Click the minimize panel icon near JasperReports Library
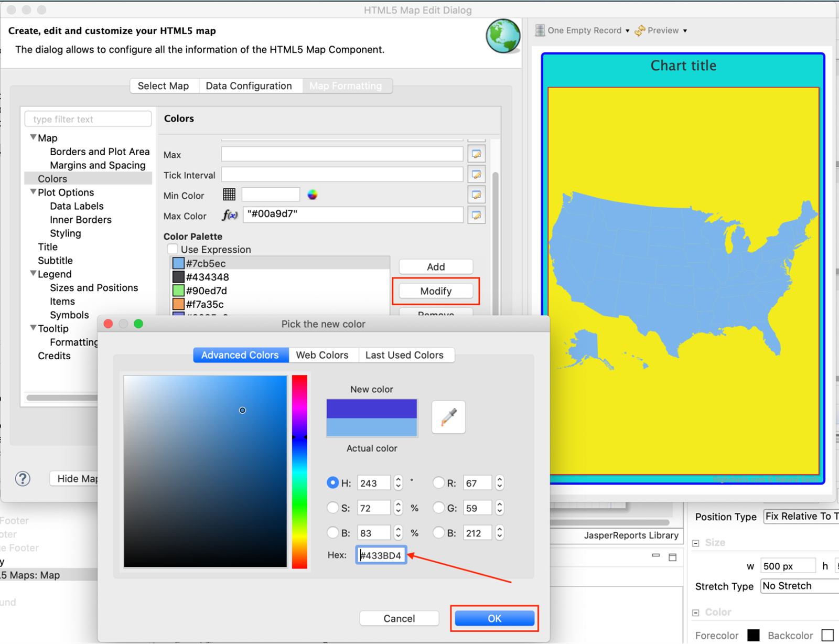Viewport: 839px width, 644px height. (655, 555)
